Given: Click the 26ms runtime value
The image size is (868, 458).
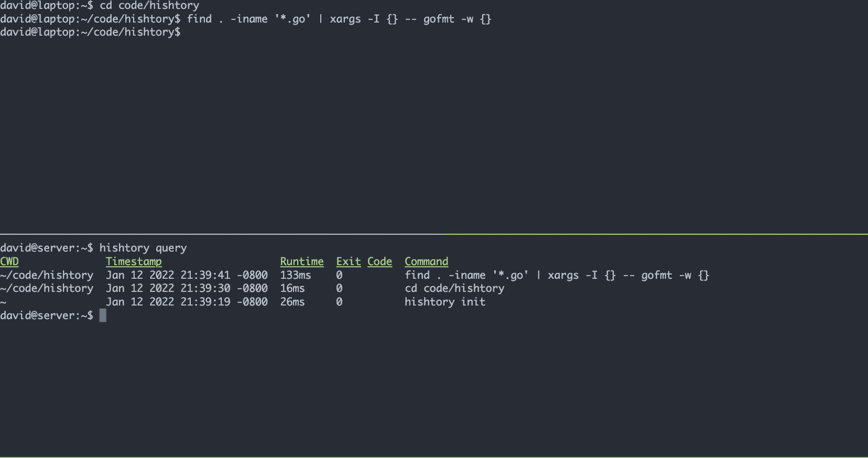Looking at the screenshot, I should [292, 302].
